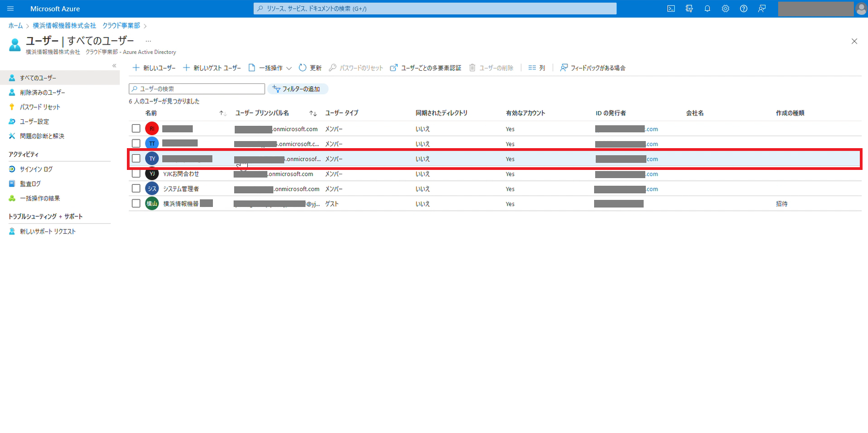Sort by ユーザー プリンシパル名 arrows

pyautogui.click(x=313, y=113)
